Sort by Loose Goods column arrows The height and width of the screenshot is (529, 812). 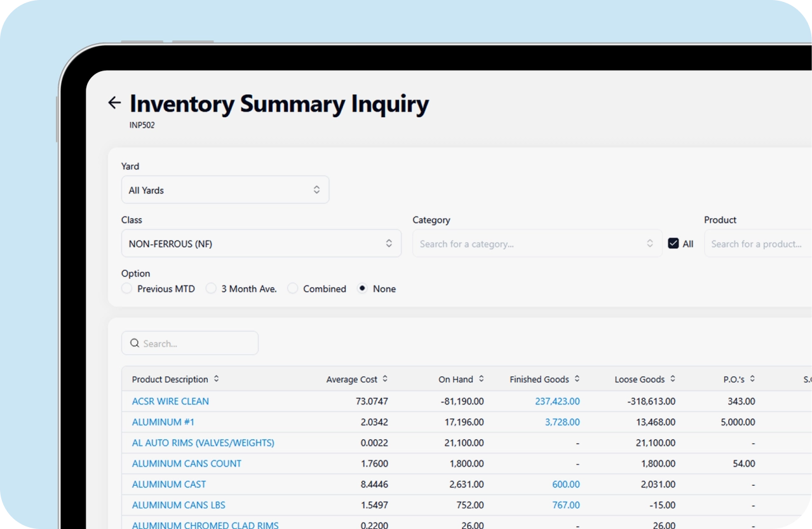click(x=672, y=379)
